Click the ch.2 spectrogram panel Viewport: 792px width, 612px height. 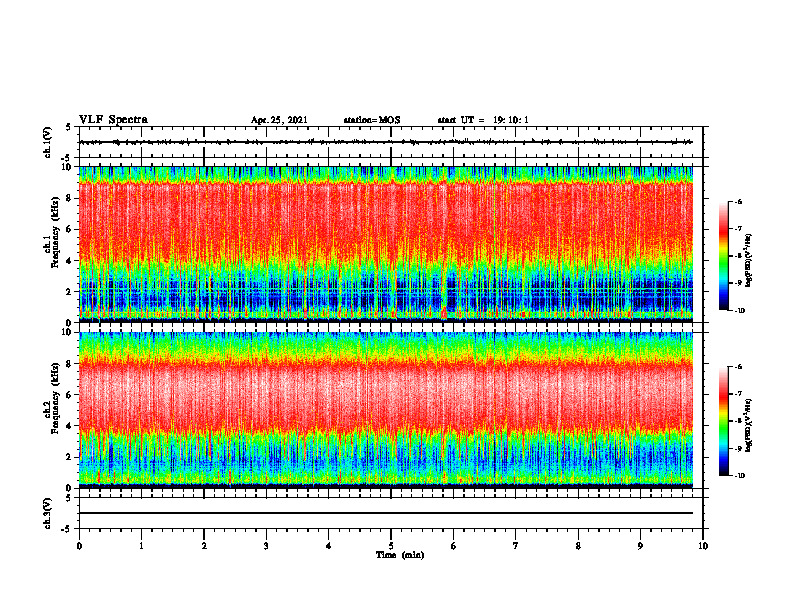point(386,410)
